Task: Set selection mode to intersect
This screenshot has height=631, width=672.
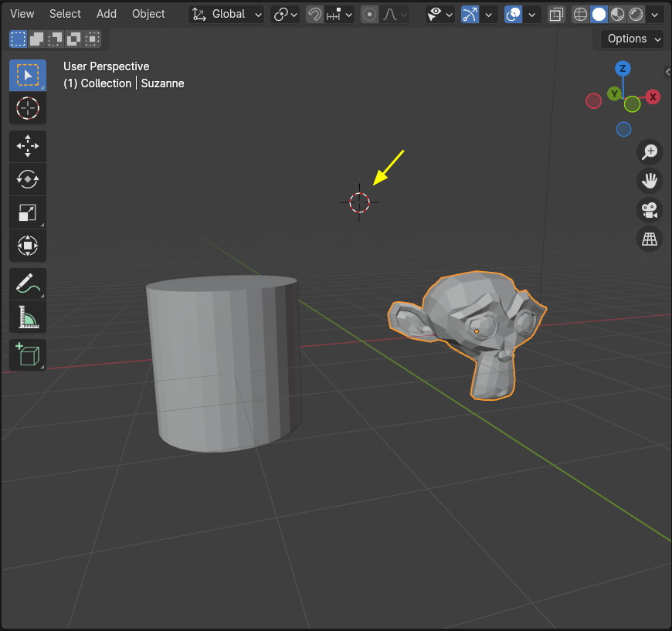Action: tap(92, 39)
